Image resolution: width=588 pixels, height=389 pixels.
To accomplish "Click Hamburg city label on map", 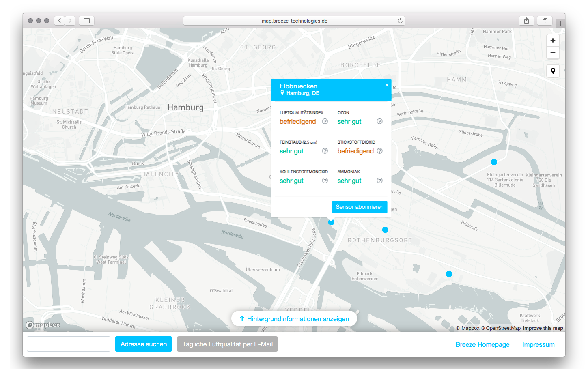I will click(x=185, y=107).
